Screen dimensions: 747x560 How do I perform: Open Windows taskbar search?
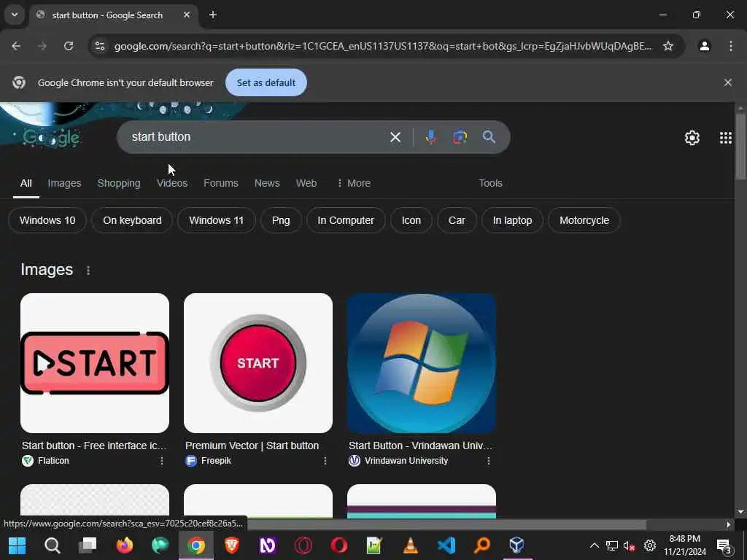(x=53, y=545)
